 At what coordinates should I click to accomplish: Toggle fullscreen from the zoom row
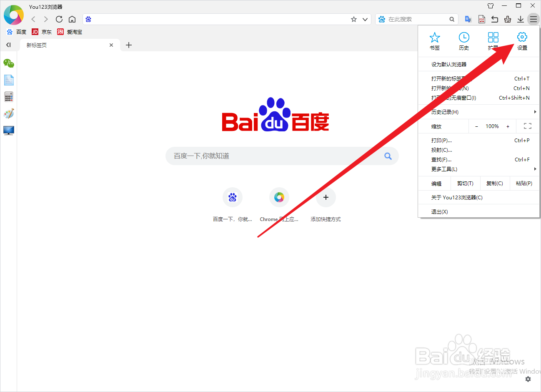[528, 126]
